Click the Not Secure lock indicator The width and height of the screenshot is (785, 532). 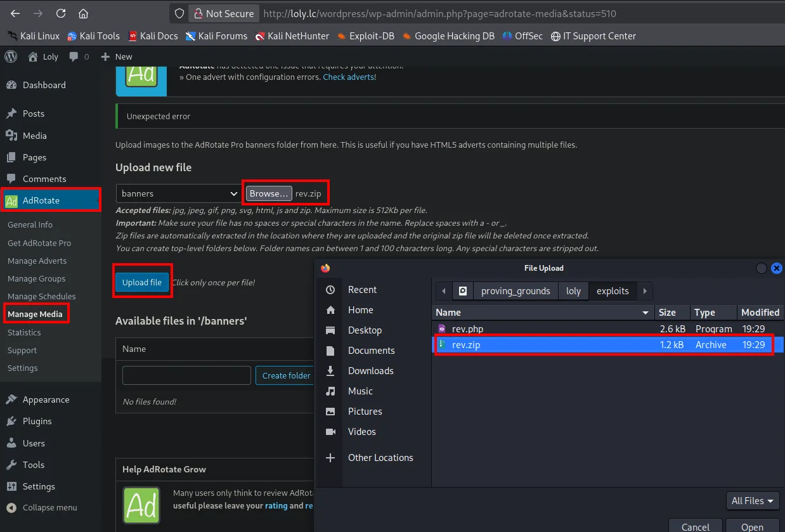(223, 13)
